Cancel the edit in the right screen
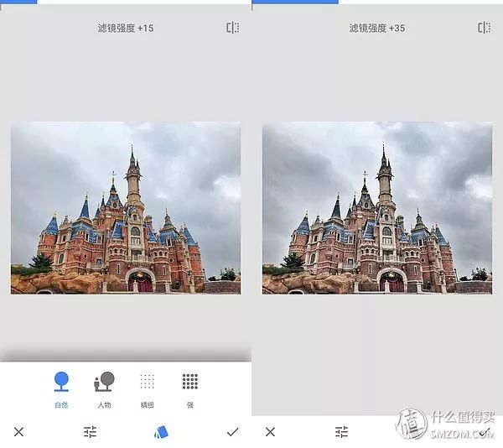Image resolution: width=503 pixels, height=448 pixels. 271,432
